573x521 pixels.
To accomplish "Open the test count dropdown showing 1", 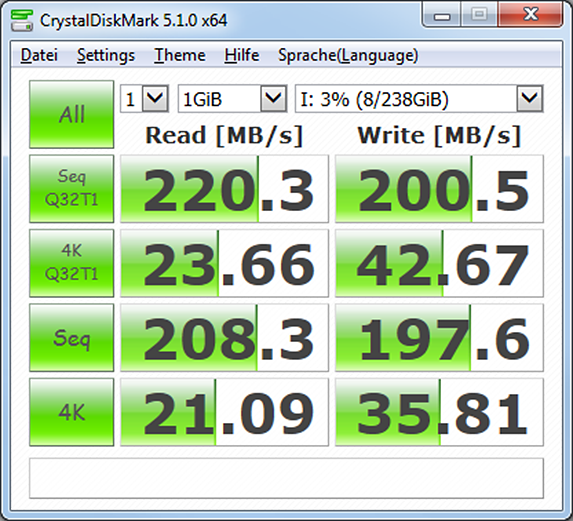I will 144,99.
